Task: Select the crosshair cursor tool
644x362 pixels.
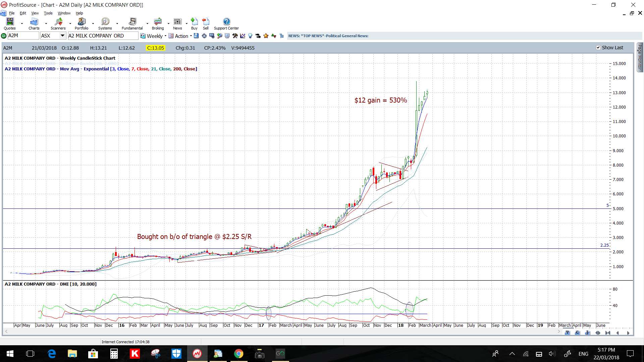Action: (x=204, y=36)
